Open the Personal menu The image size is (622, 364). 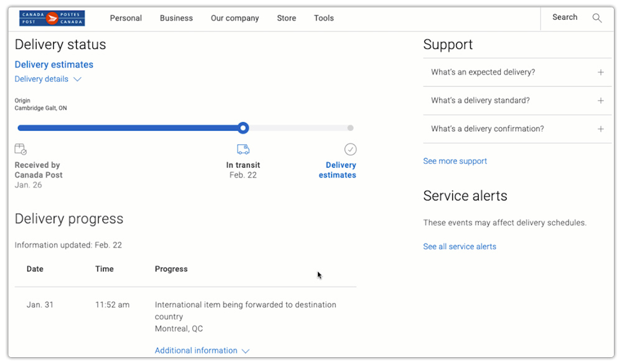click(126, 18)
